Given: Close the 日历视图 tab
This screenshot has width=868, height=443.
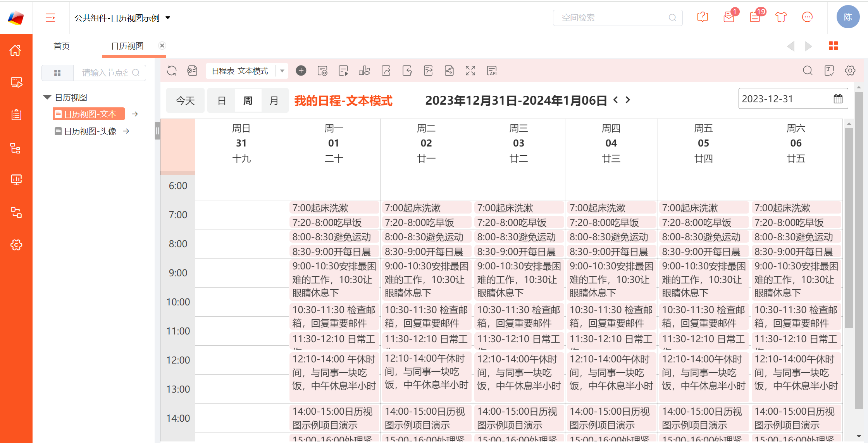Looking at the screenshot, I should tap(162, 46).
